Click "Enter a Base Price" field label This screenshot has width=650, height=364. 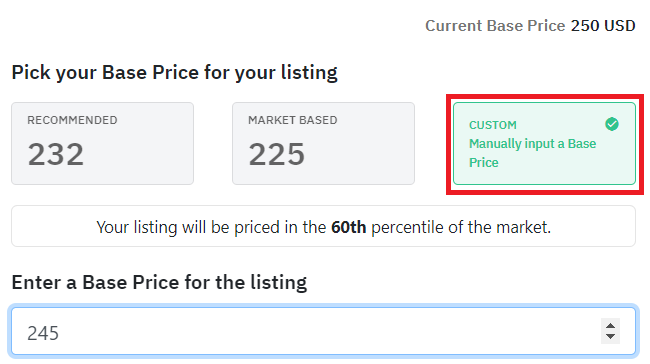pos(159,283)
